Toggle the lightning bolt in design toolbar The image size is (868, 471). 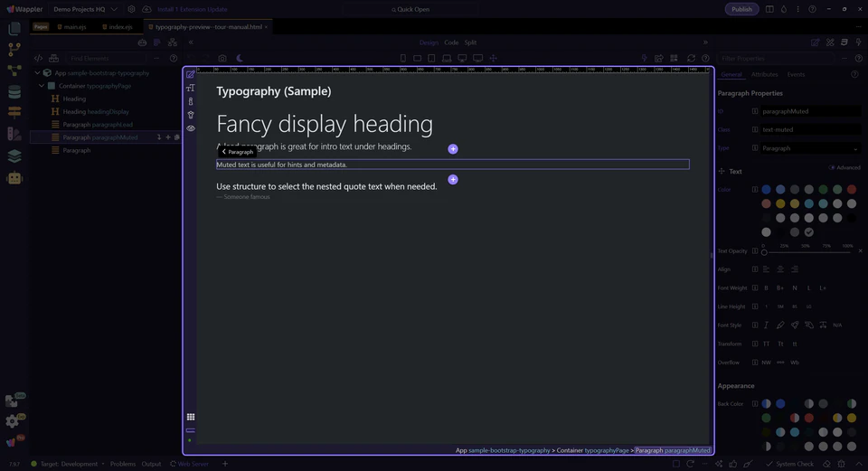(x=644, y=58)
